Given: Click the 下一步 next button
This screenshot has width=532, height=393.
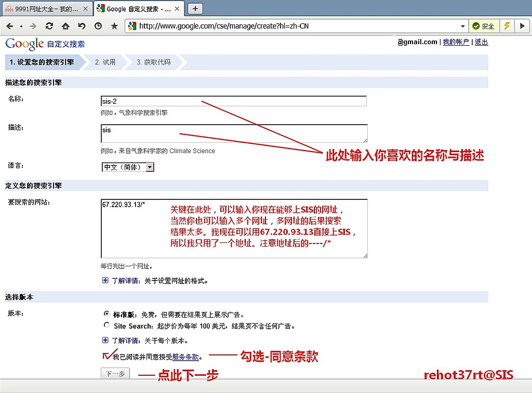Looking at the screenshot, I should click(115, 374).
